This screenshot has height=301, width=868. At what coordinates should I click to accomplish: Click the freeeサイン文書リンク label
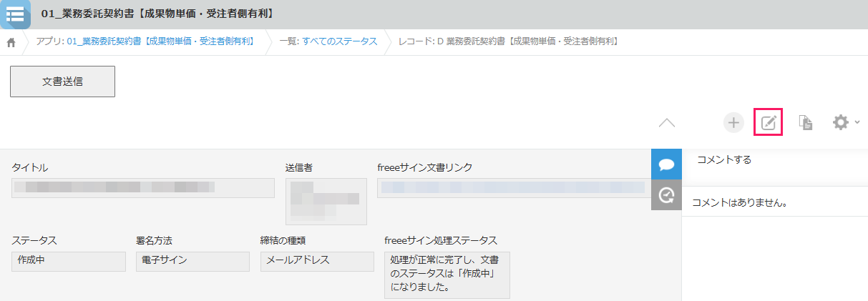(x=424, y=167)
